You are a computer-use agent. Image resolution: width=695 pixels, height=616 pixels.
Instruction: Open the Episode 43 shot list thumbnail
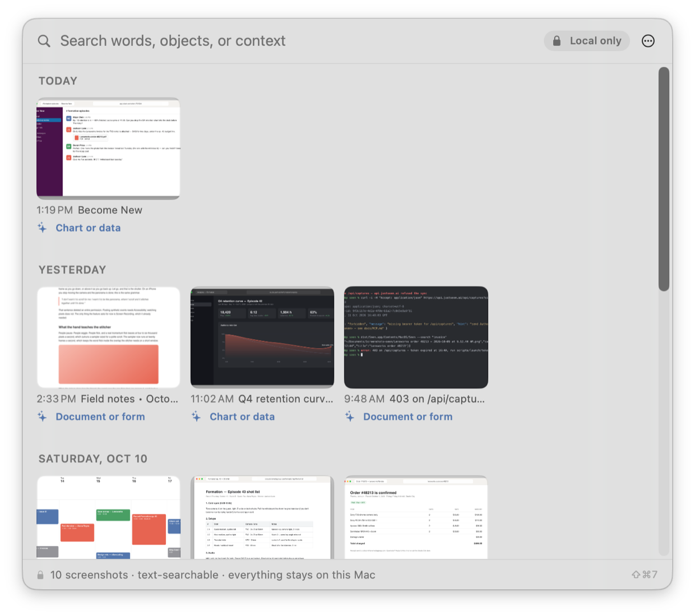point(262,517)
